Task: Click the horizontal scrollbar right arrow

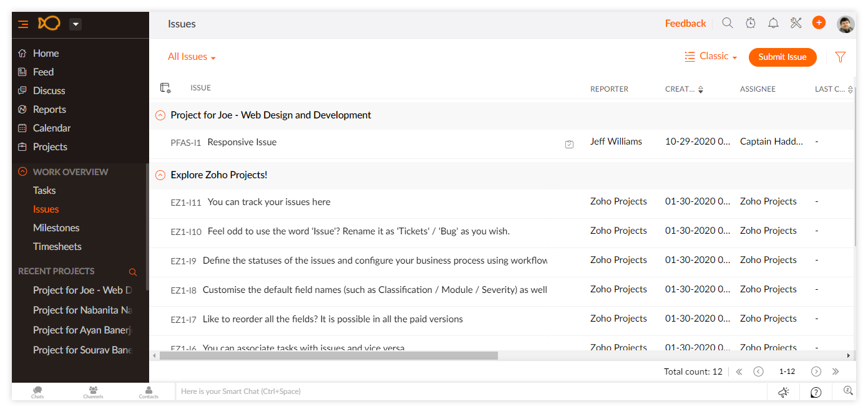Action: [x=849, y=355]
